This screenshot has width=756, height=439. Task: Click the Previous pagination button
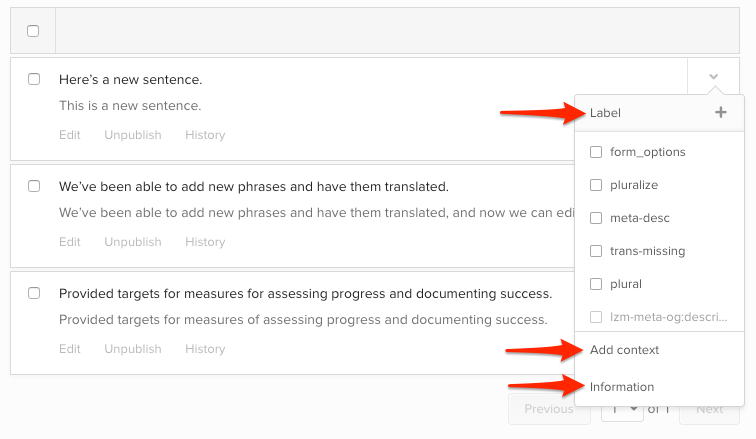click(x=548, y=409)
